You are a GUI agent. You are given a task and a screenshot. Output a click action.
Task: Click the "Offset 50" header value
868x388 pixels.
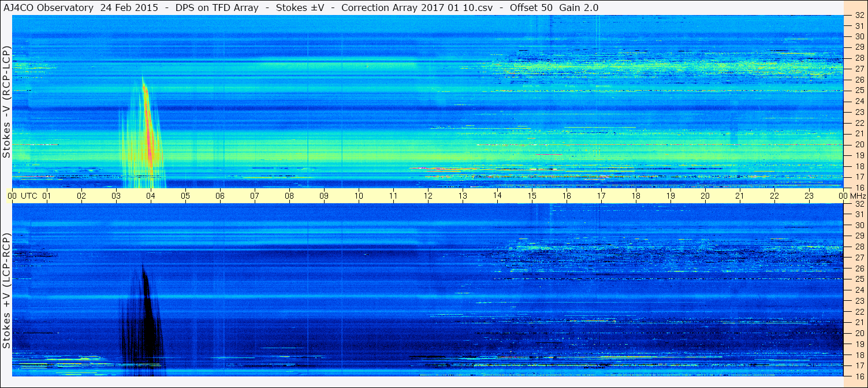click(x=530, y=8)
